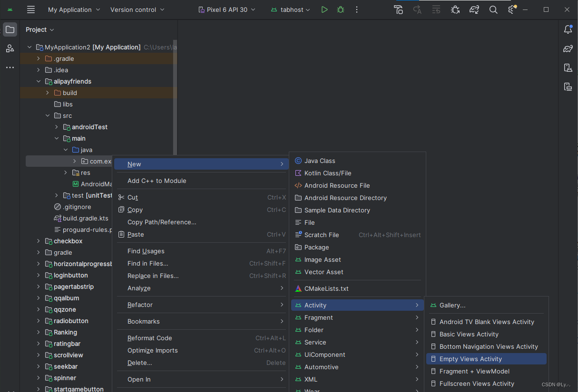578x392 pixels.
Task: Collapse the src folder
Action: coord(48,115)
